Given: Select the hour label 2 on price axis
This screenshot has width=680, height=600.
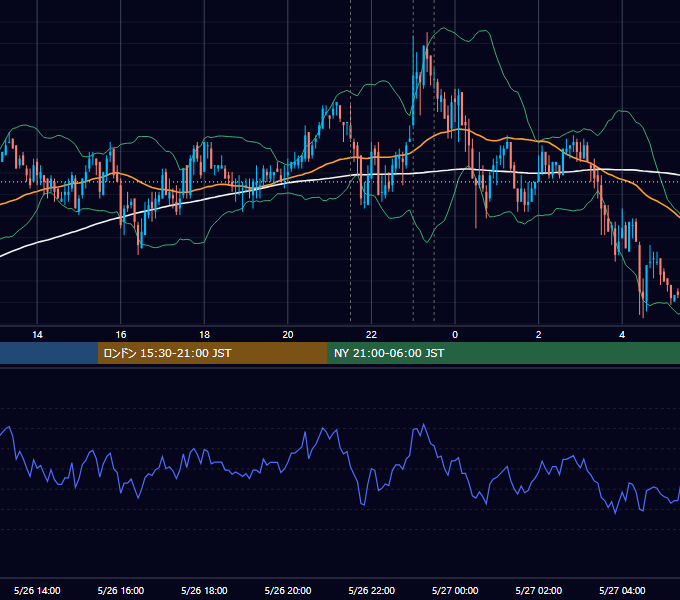Looking at the screenshot, I should [x=538, y=335].
